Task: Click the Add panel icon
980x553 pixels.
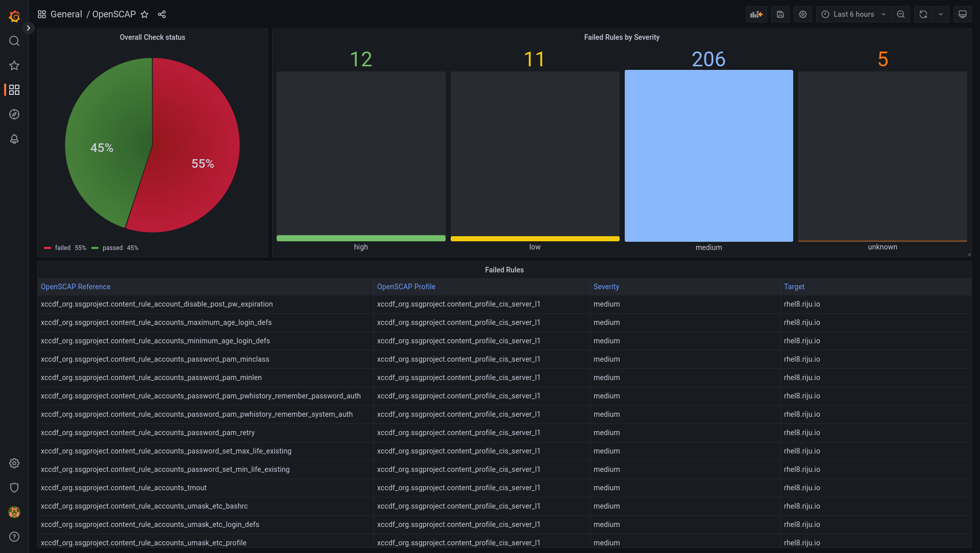Action: click(x=756, y=14)
